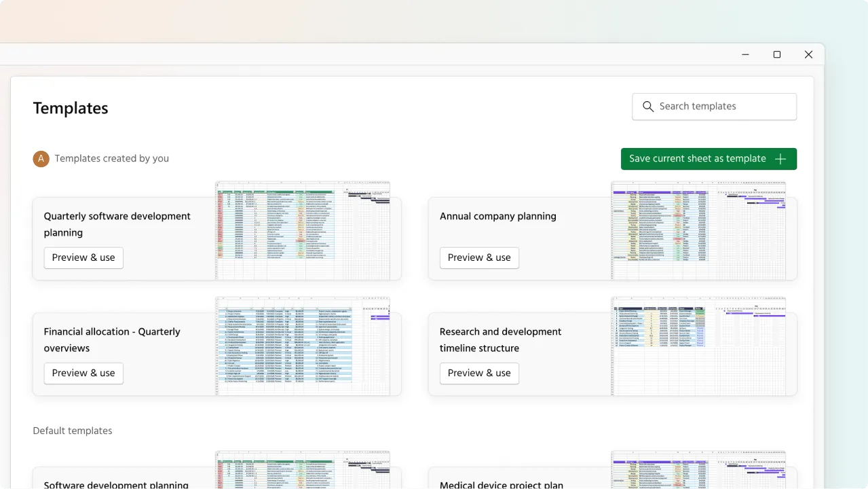Screen dimensions: 868x489
Task: Save current sheet as template
Action: click(x=698, y=159)
